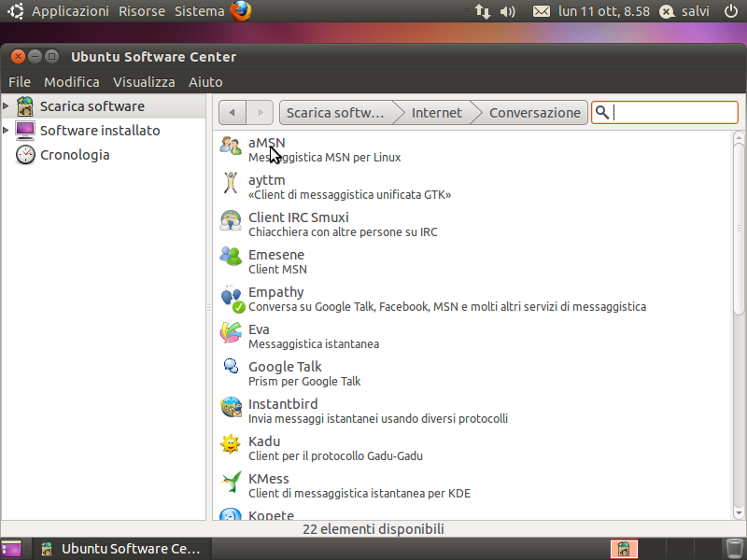Open the Modifica menu
Viewport: 747px width, 560px height.
tap(72, 82)
